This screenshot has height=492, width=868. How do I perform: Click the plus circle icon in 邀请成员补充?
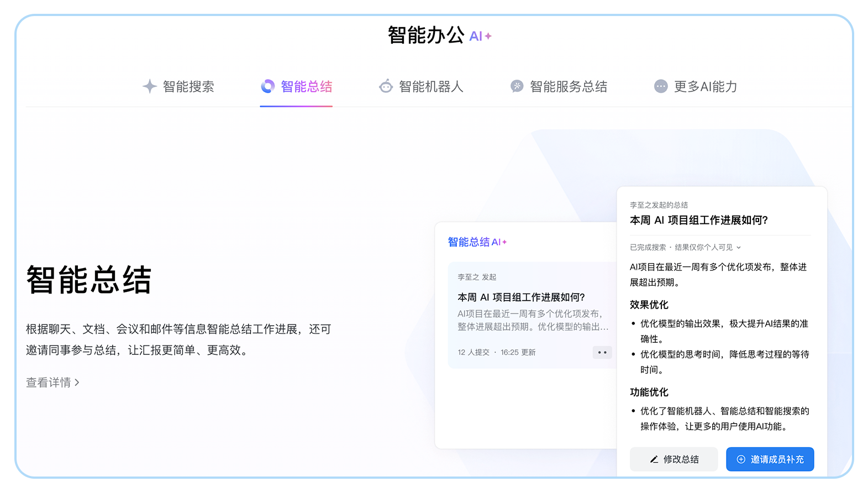[x=741, y=459]
